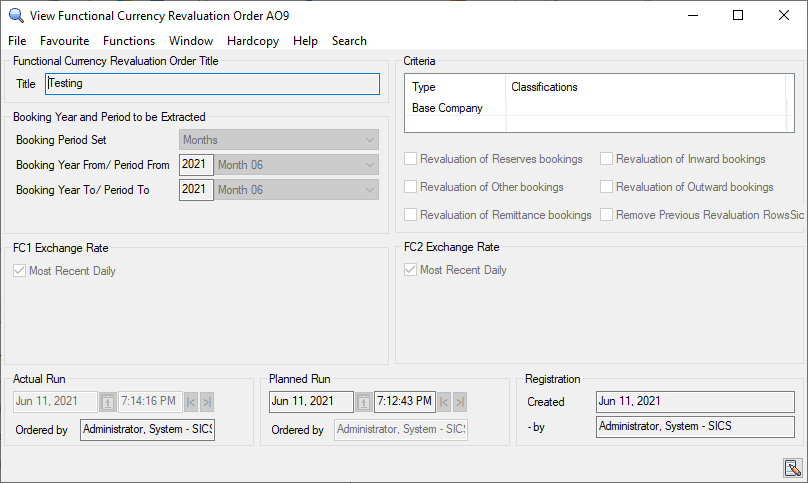Open the Actual Run calendar picker icon
Screen dimensions: 808x483
[108, 402]
